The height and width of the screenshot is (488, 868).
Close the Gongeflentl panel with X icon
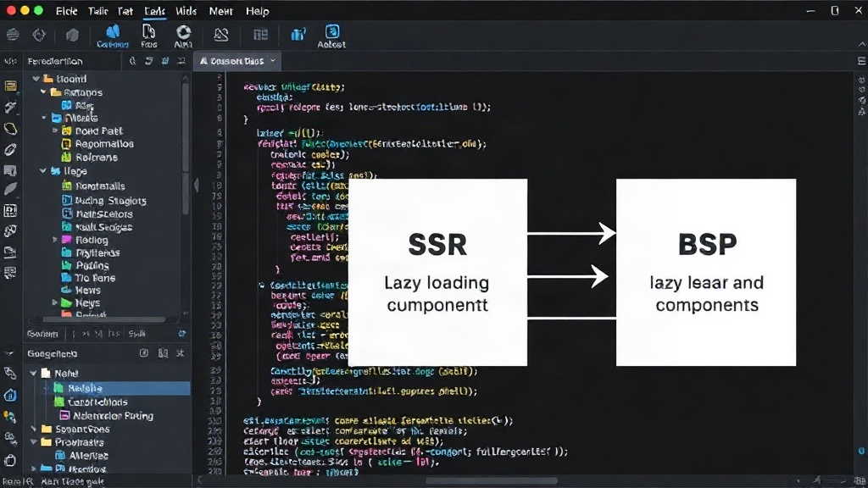181,353
